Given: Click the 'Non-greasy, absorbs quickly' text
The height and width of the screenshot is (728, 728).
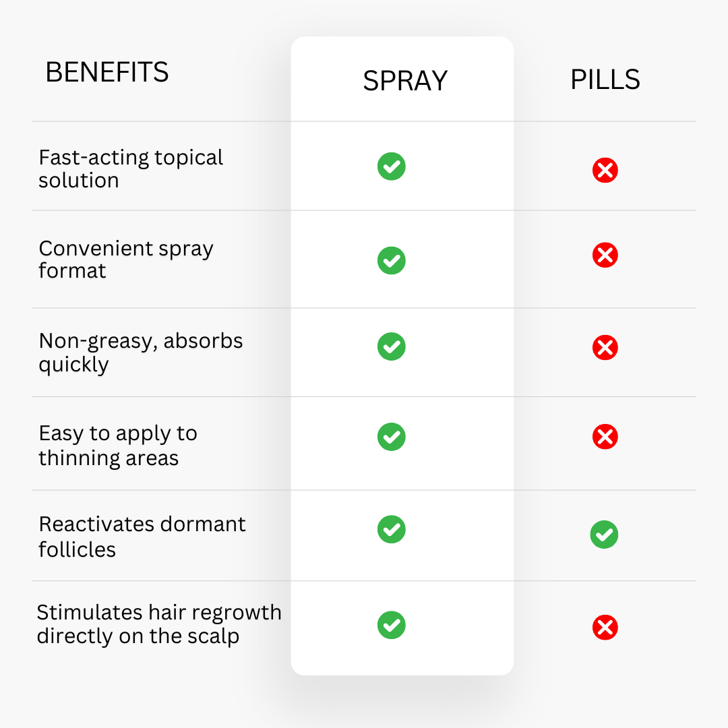Looking at the screenshot, I should point(141,353).
